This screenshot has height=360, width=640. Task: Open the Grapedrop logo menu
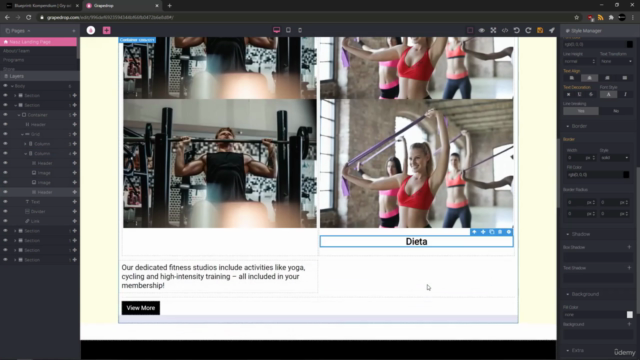(x=91, y=30)
